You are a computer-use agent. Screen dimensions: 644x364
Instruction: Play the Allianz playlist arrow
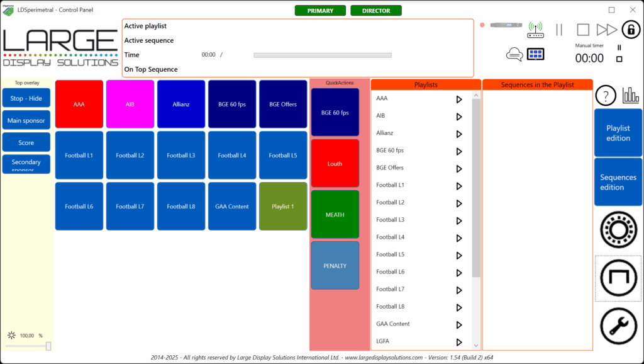pyautogui.click(x=459, y=134)
